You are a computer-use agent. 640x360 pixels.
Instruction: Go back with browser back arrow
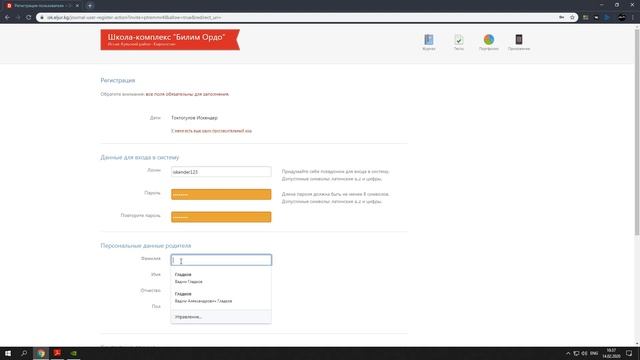[x=7, y=18]
